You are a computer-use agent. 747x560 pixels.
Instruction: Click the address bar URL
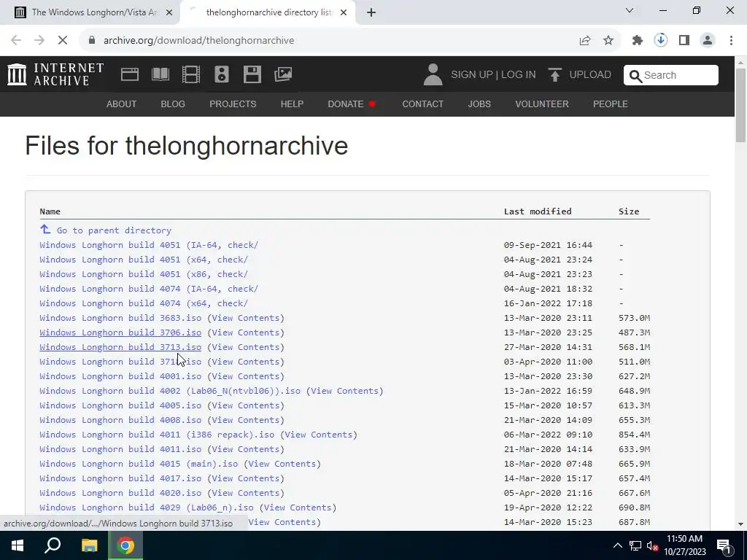[x=198, y=41]
